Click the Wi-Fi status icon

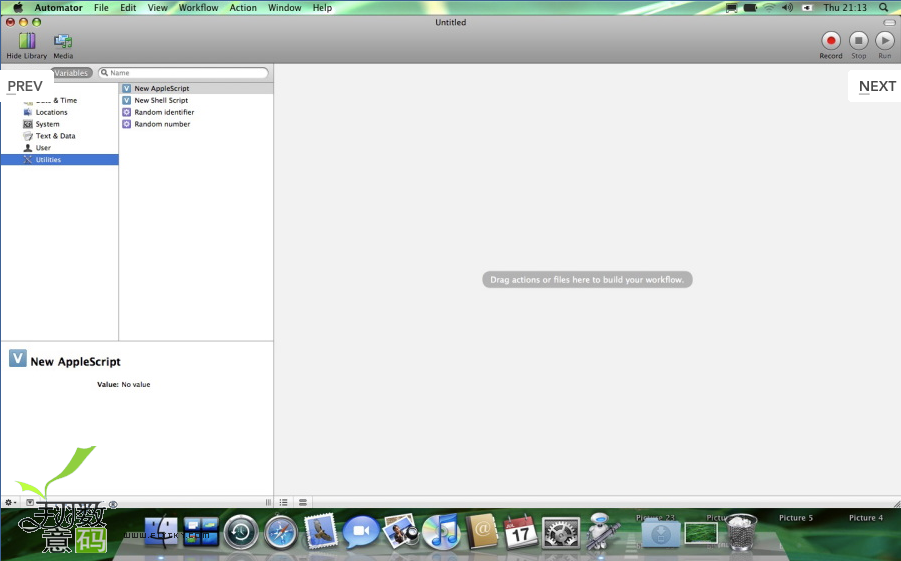click(769, 7)
